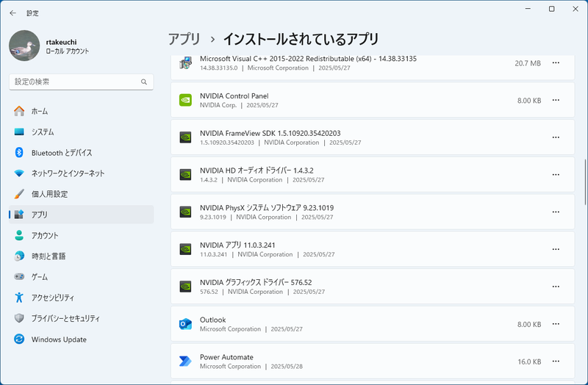The height and width of the screenshot is (385, 588).
Task: Open アカウント settings
Action: pos(81,235)
